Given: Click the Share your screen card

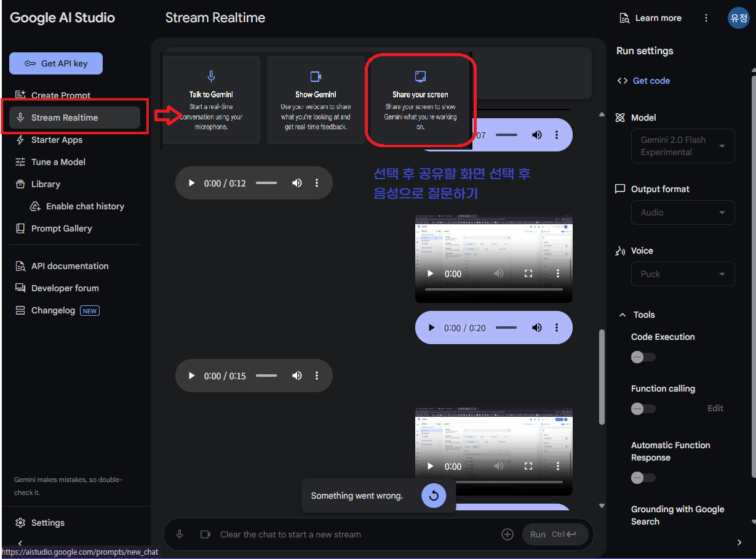Looking at the screenshot, I should (420, 100).
